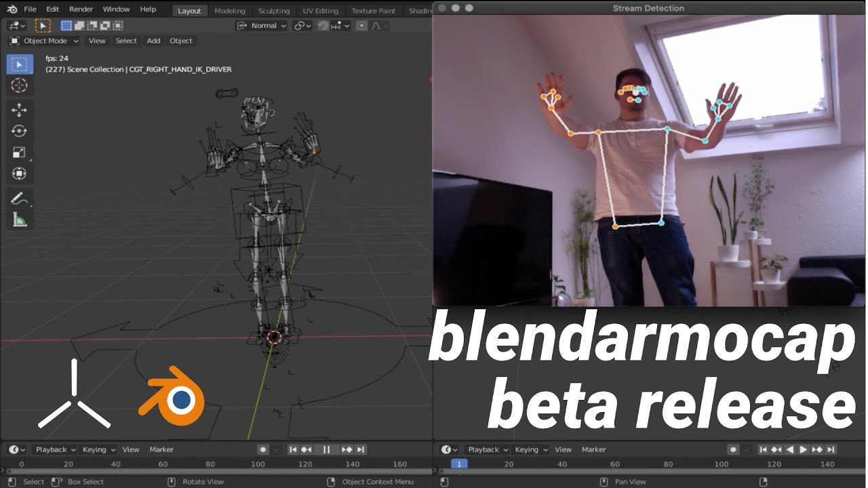The image size is (868, 488).
Task: Select the Scale tool
Action: coord(20,152)
